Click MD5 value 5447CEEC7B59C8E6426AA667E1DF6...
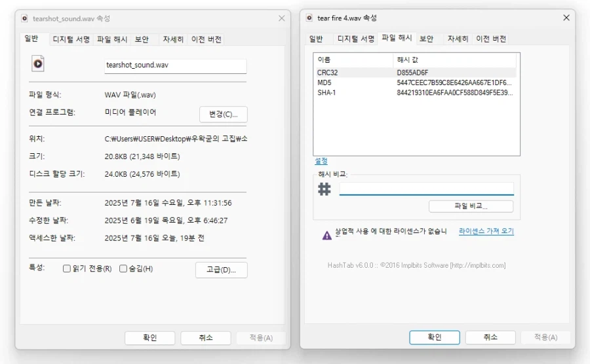The width and height of the screenshot is (590, 364). [x=454, y=82]
